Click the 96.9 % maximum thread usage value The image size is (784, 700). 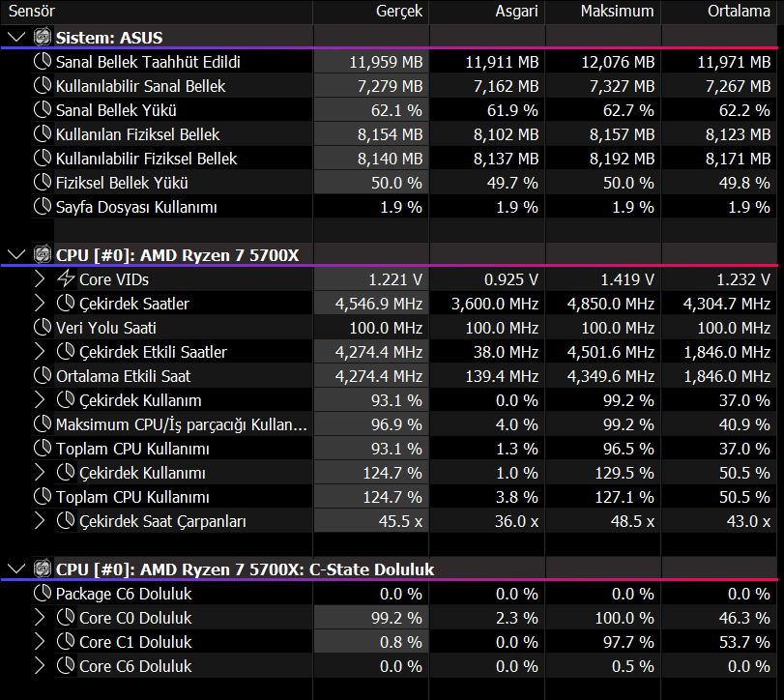pyautogui.click(x=396, y=424)
